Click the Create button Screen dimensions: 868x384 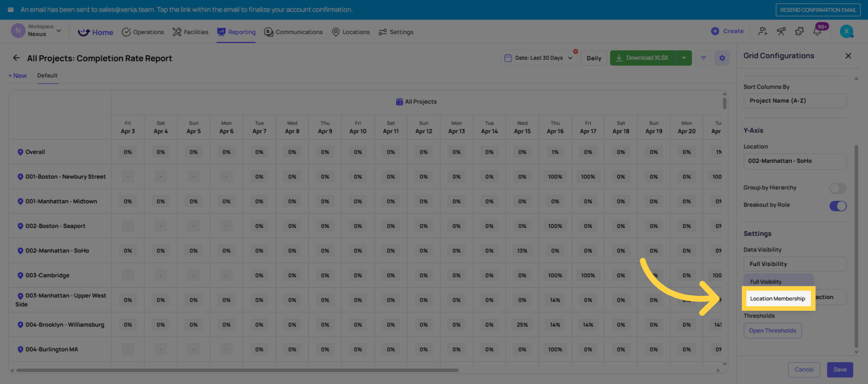point(727,31)
